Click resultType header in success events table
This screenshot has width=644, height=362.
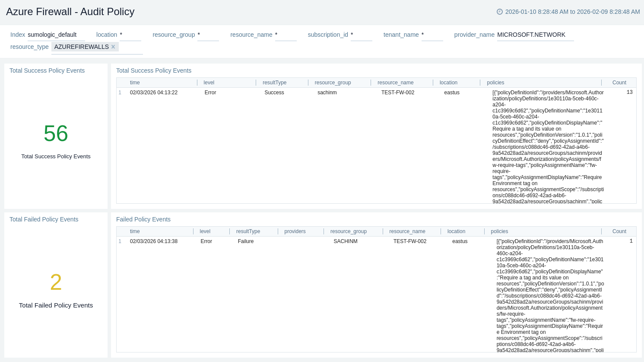coord(274,83)
